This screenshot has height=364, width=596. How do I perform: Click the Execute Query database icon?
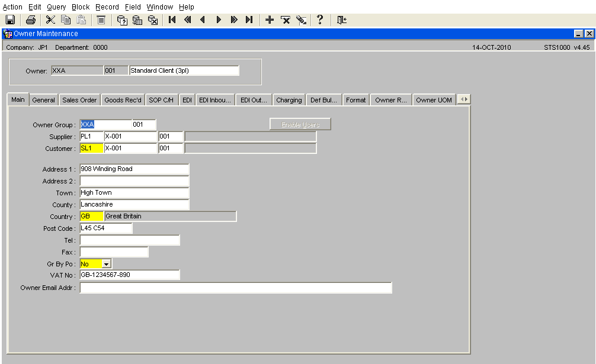137,20
